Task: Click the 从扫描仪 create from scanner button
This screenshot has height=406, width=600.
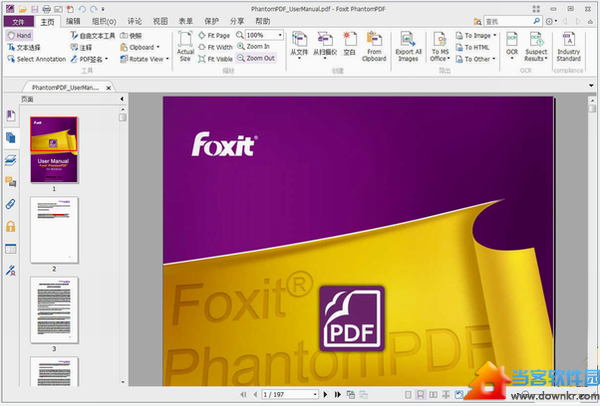Action: click(325, 47)
